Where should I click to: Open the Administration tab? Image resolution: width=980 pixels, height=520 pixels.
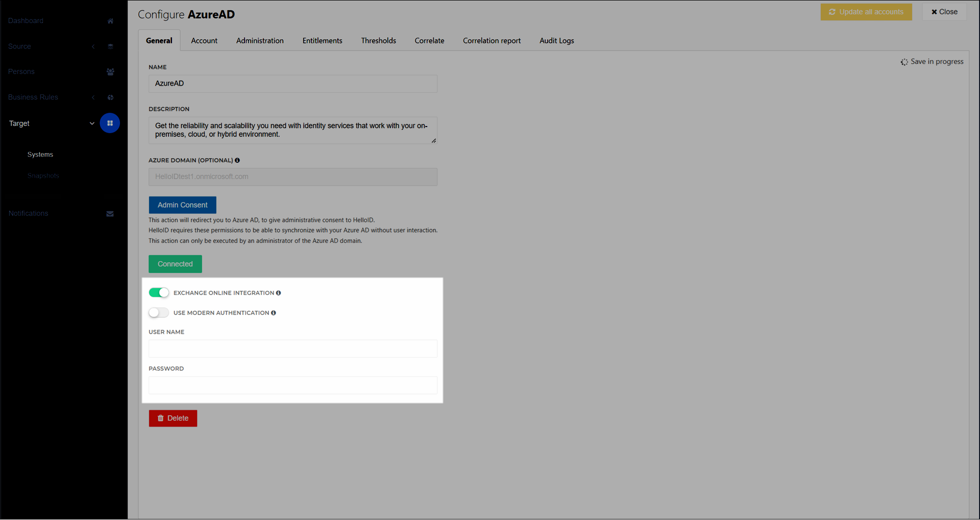tap(260, 41)
